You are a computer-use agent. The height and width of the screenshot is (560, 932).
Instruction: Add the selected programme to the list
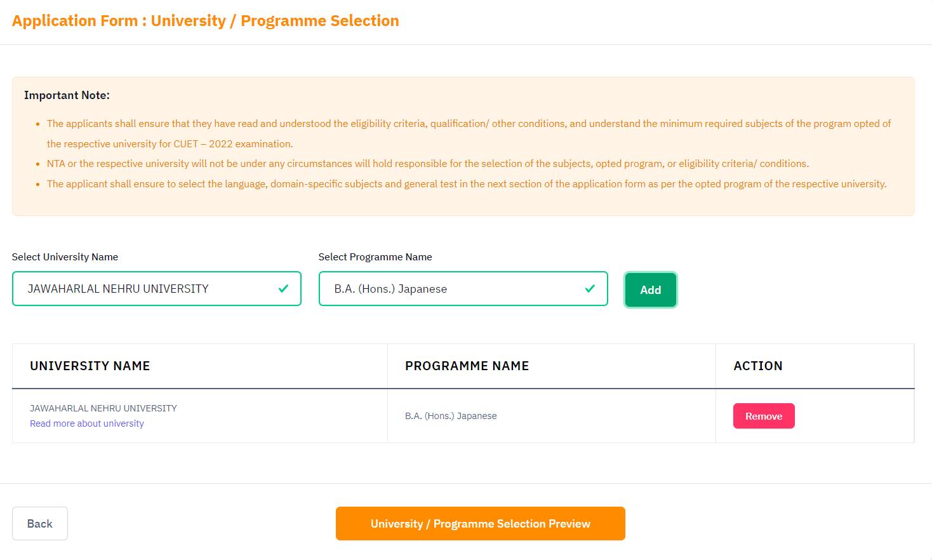coord(649,290)
